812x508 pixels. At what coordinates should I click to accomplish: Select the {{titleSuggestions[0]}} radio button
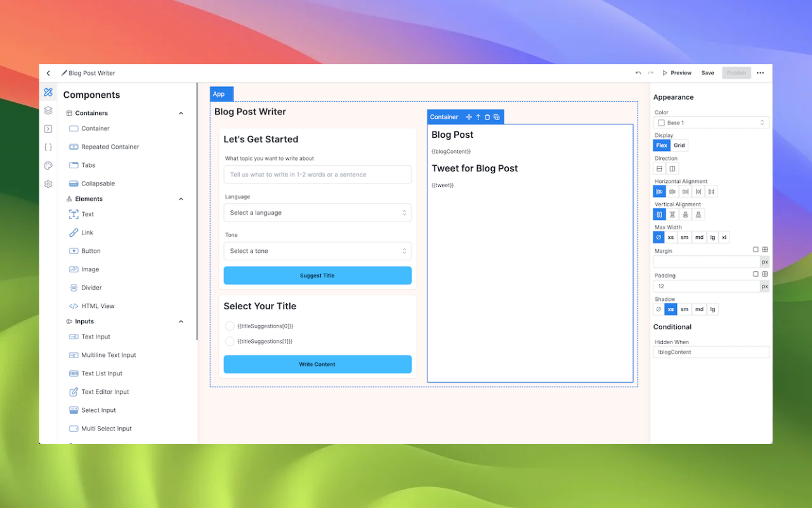[x=229, y=326]
